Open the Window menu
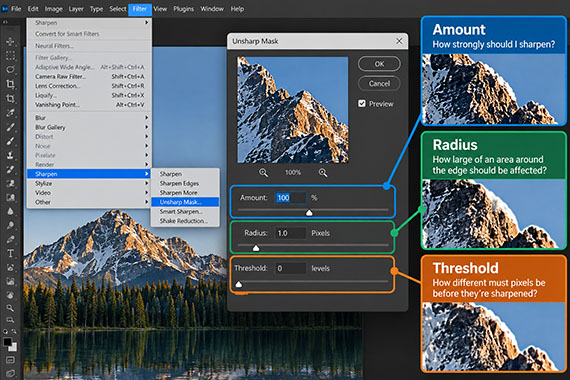The width and height of the screenshot is (570, 380). pyautogui.click(x=212, y=9)
